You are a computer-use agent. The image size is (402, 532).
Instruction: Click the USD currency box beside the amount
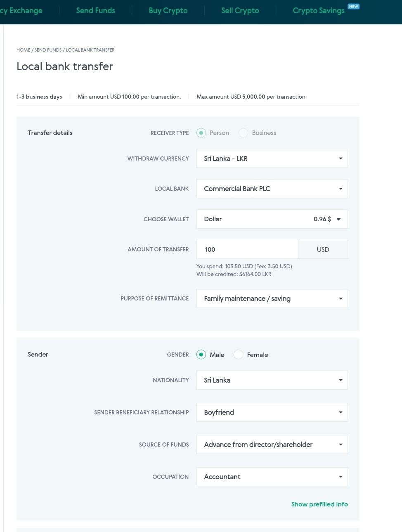pyautogui.click(x=323, y=249)
